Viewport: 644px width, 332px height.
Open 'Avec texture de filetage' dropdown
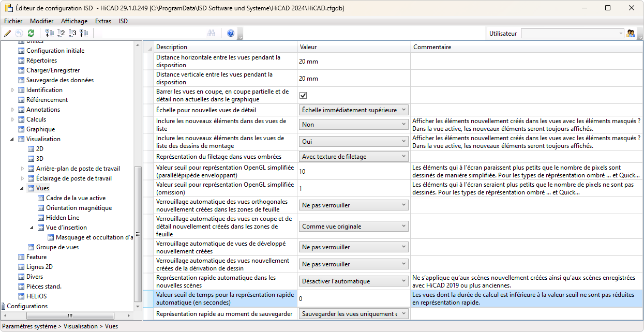[x=354, y=156]
